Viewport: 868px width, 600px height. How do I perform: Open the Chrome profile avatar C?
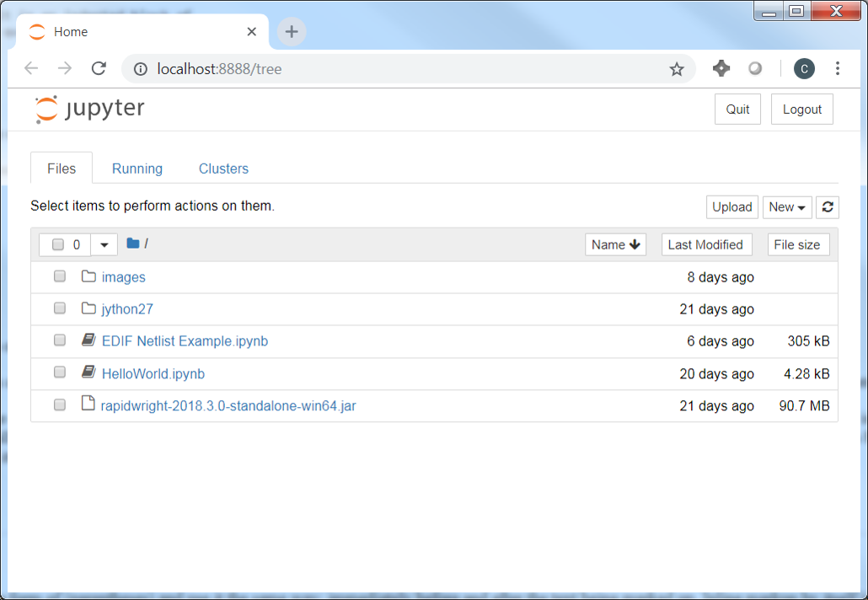(x=804, y=68)
